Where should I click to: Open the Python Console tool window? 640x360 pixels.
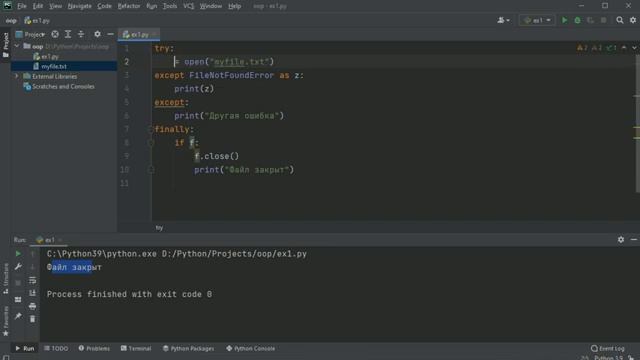coord(251,348)
